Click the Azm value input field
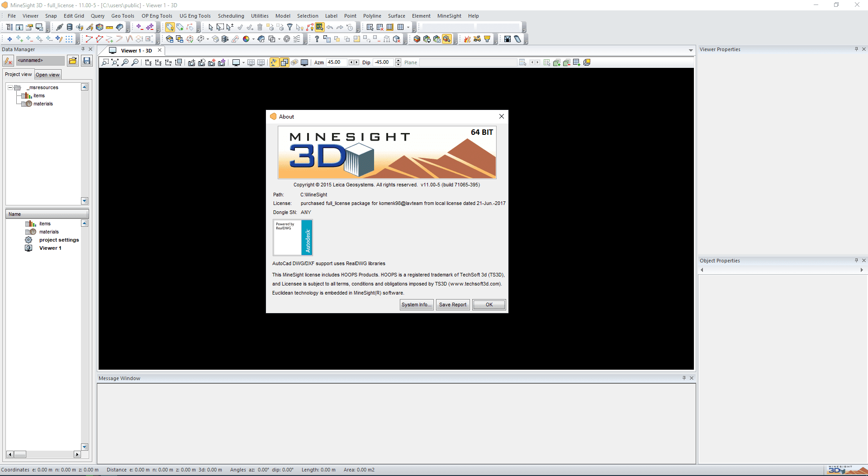The height and width of the screenshot is (476, 868). pos(337,62)
